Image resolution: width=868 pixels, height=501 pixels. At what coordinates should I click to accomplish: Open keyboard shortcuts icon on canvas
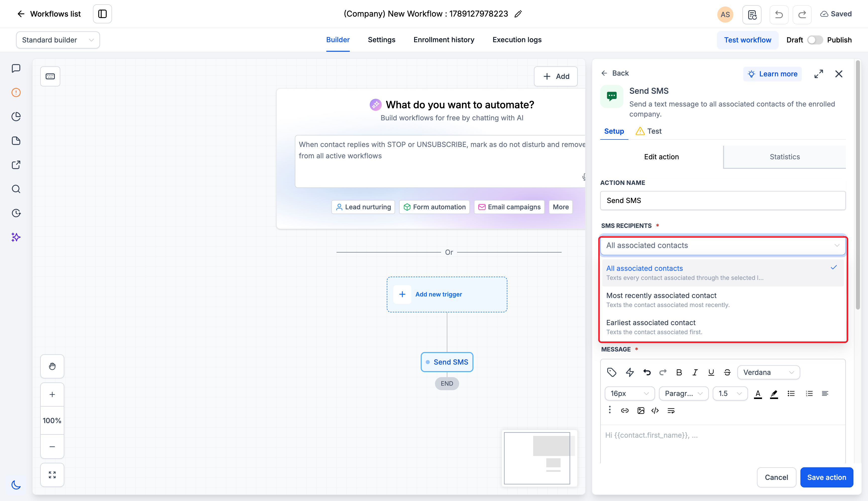coord(50,76)
